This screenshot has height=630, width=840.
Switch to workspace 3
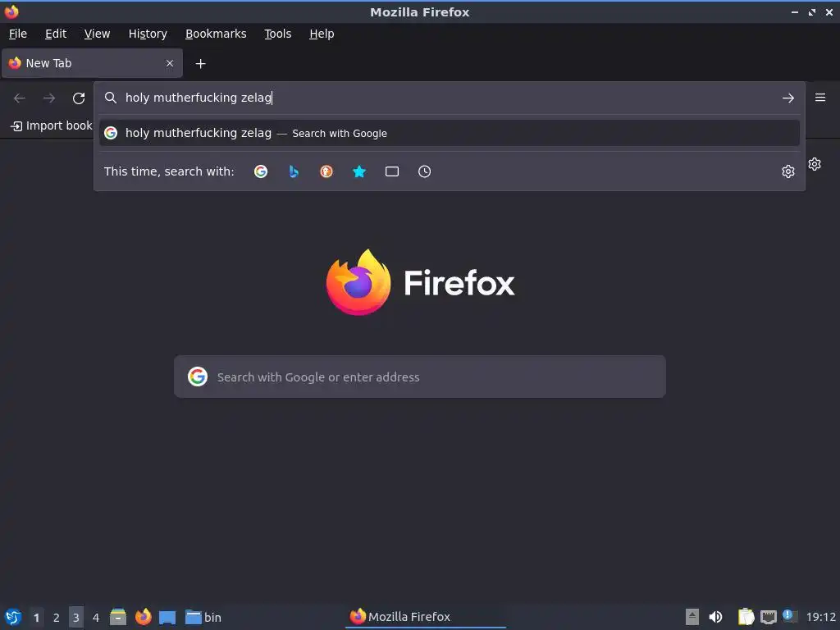76,618
